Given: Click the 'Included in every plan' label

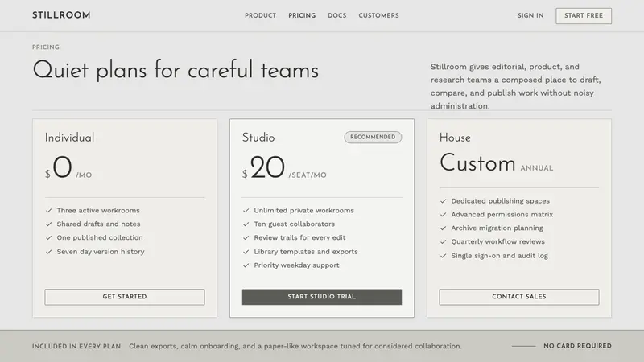Looking at the screenshot, I should (x=76, y=347).
